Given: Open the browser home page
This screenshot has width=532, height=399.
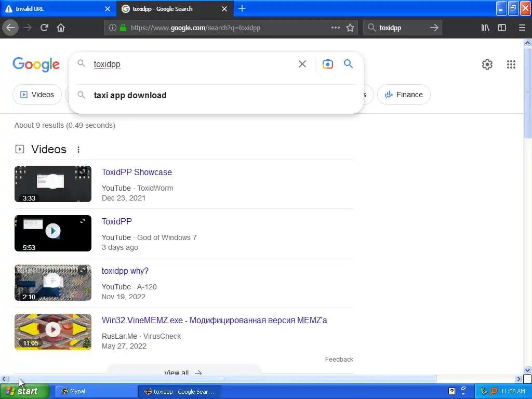Looking at the screenshot, I should (61, 28).
